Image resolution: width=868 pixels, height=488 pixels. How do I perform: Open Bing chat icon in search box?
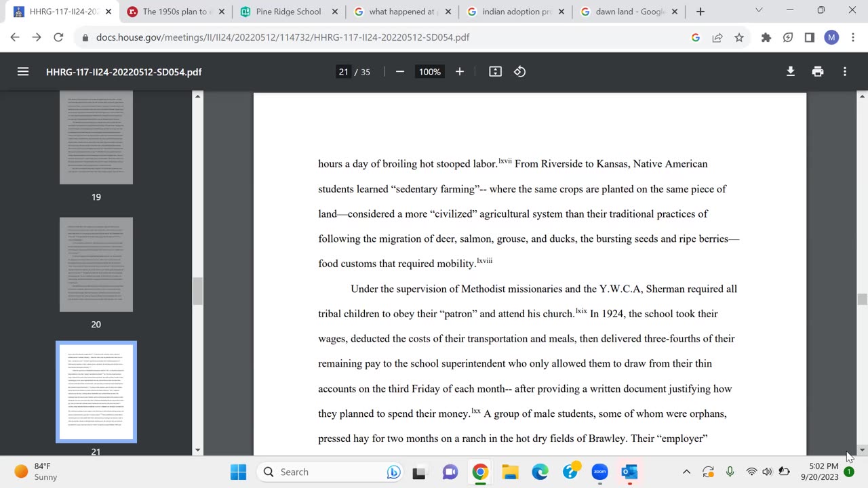(393, 472)
